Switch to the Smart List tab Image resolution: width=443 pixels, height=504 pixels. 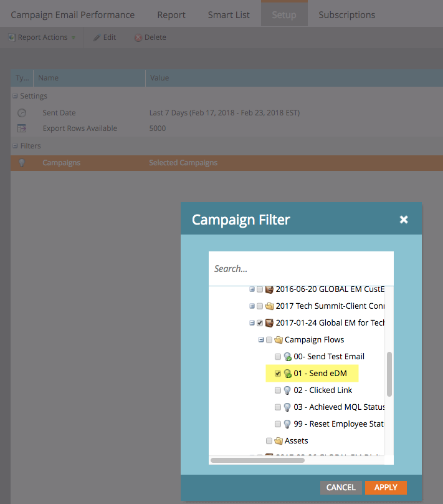click(229, 14)
